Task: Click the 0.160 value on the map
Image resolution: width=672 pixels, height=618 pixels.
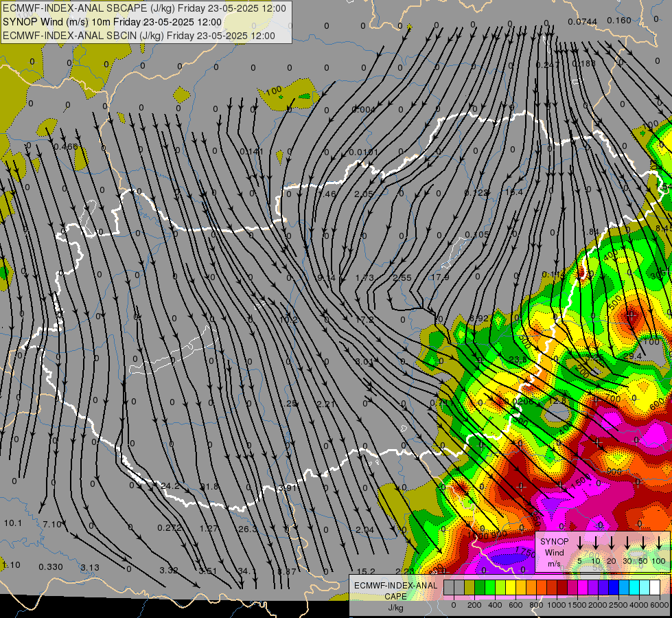Action: pyautogui.click(x=619, y=20)
